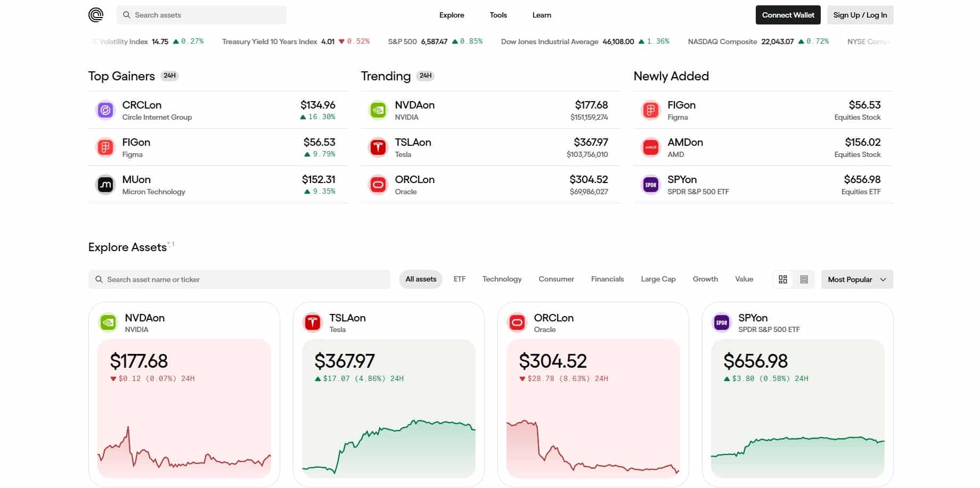Image resolution: width=980 pixels, height=488 pixels.
Task: Click the Newly Added heading
Action: coord(671,76)
